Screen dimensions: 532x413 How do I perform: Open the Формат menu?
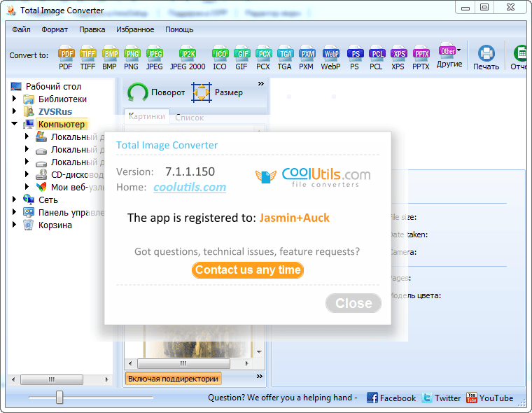tap(55, 29)
